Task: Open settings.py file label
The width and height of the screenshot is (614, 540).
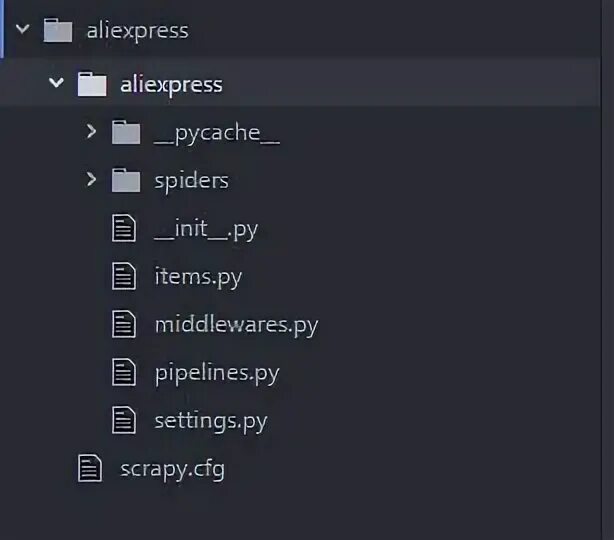Action: coord(211,422)
